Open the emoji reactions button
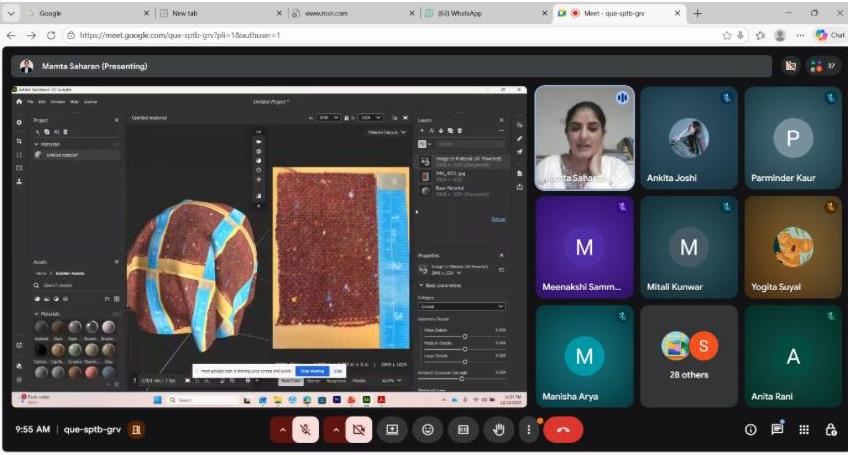 pos(428,429)
